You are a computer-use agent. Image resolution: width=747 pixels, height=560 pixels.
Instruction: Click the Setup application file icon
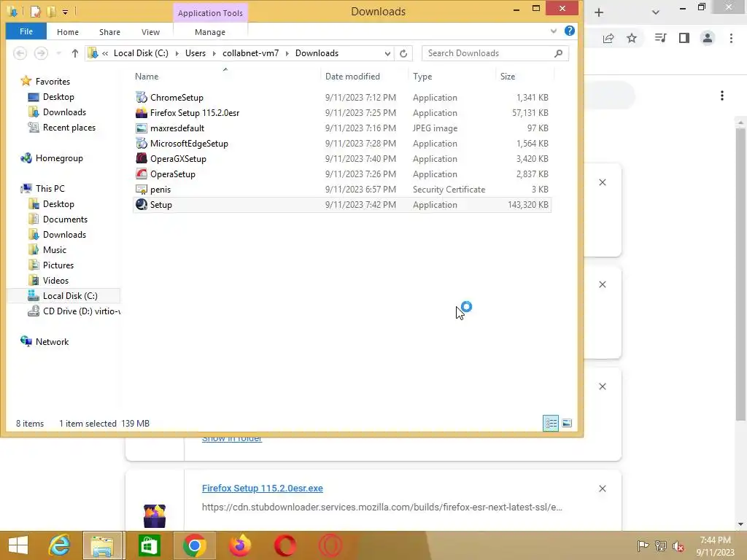pyautogui.click(x=142, y=205)
